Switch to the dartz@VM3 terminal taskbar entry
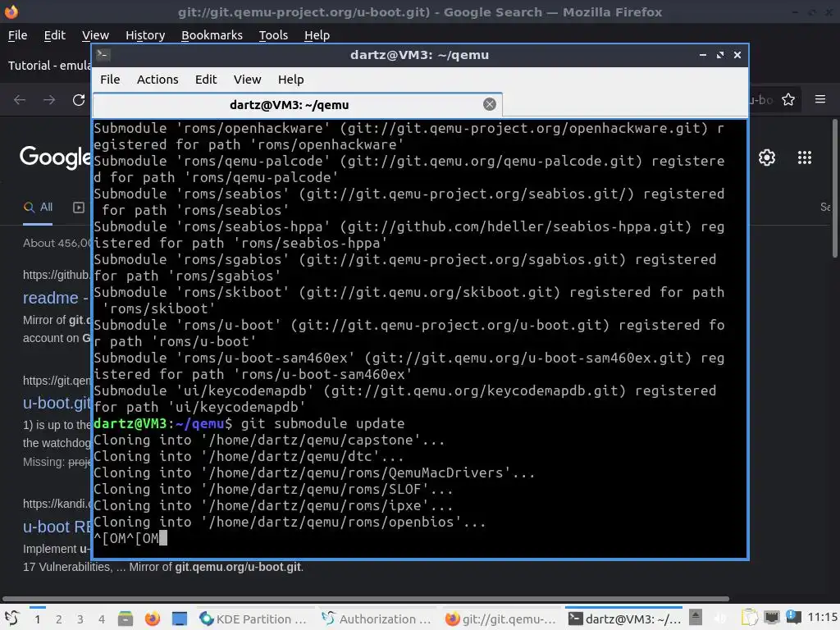840x630 pixels. (624, 619)
